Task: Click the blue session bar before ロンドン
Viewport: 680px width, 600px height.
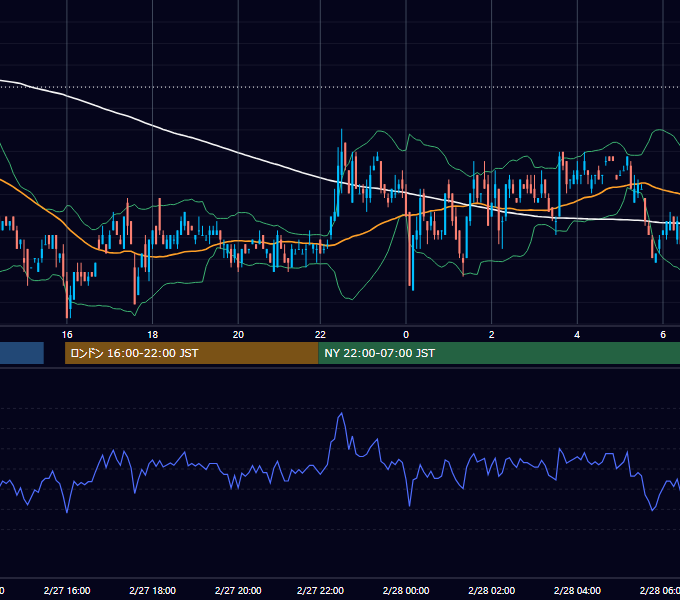Action: (x=22, y=353)
